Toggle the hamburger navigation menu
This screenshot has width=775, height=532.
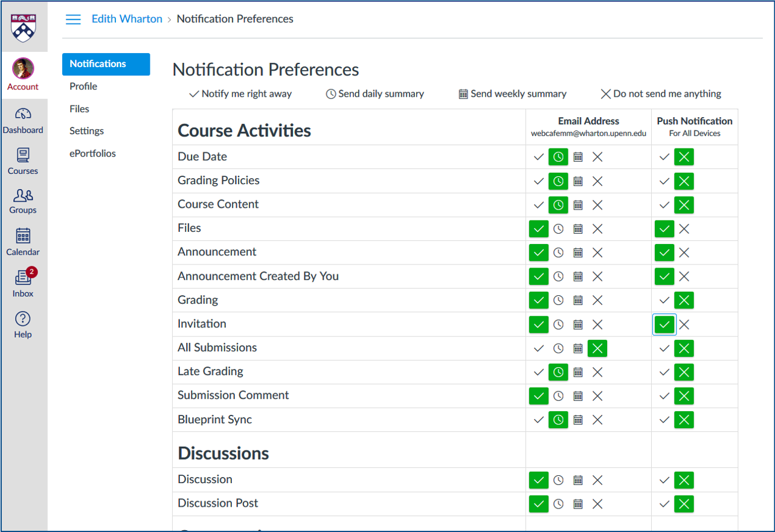[73, 19]
